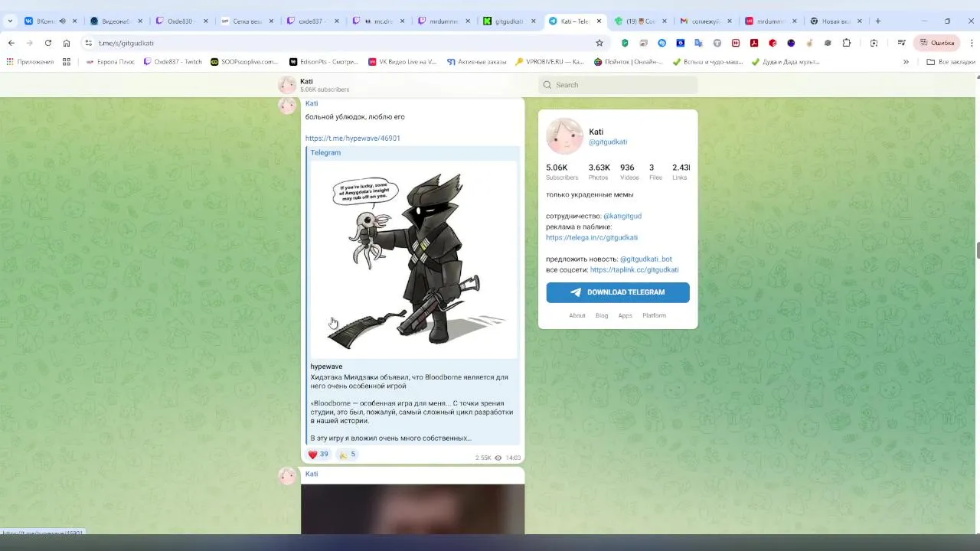The image size is (980, 551).
Task: Open a new browser tab
Action: 878,21
